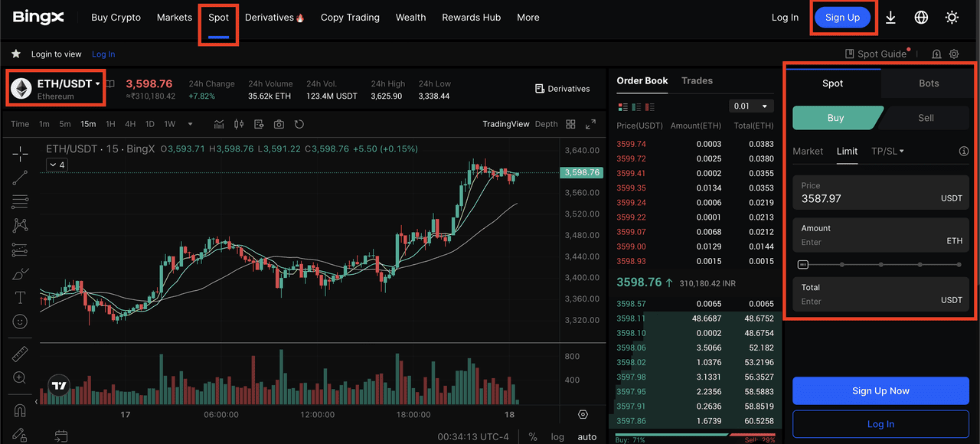Open the UTC-4 timezone selector
Screen dimensions: 980x444
(x=474, y=437)
